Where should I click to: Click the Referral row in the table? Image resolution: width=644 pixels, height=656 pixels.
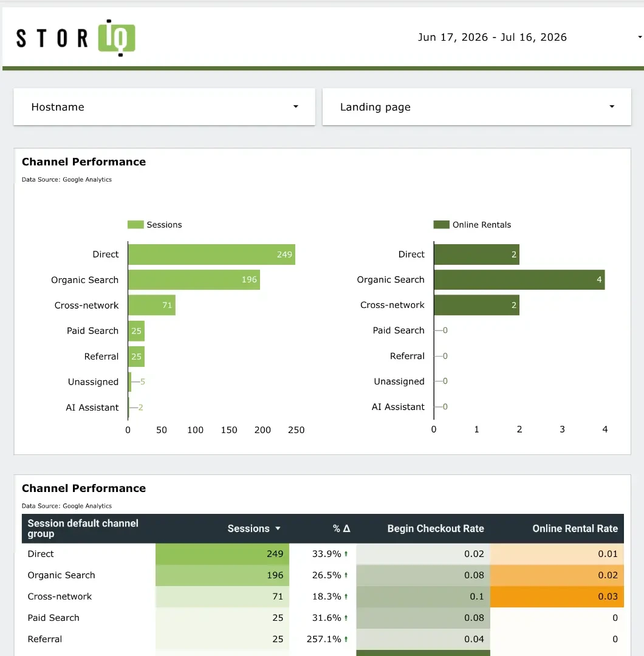[323, 639]
